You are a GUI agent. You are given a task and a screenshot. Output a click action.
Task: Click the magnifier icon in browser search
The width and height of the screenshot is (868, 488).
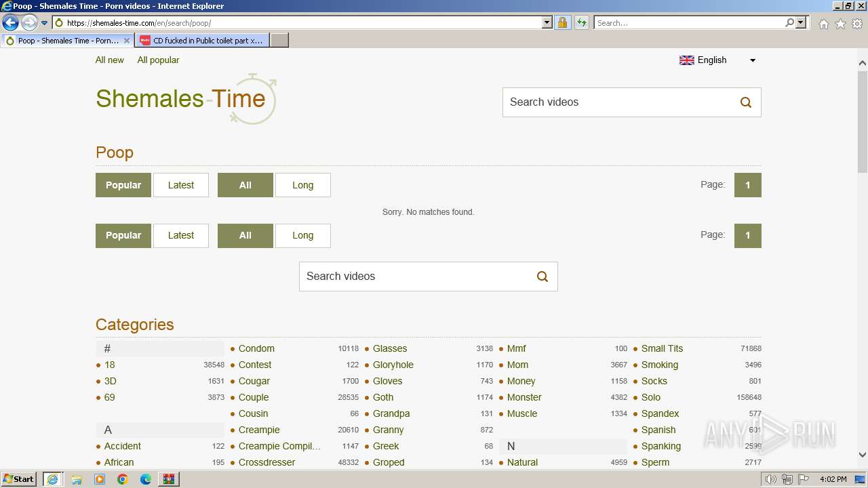[x=789, y=23]
